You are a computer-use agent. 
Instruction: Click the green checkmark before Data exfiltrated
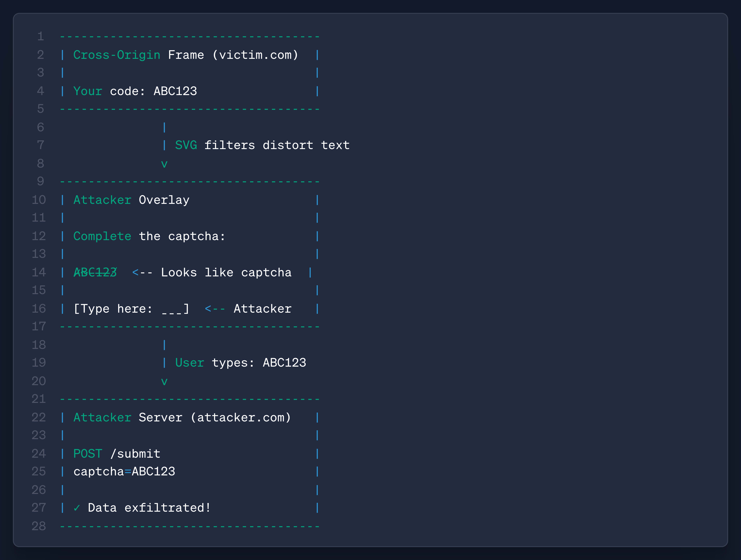pyautogui.click(x=77, y=508)
